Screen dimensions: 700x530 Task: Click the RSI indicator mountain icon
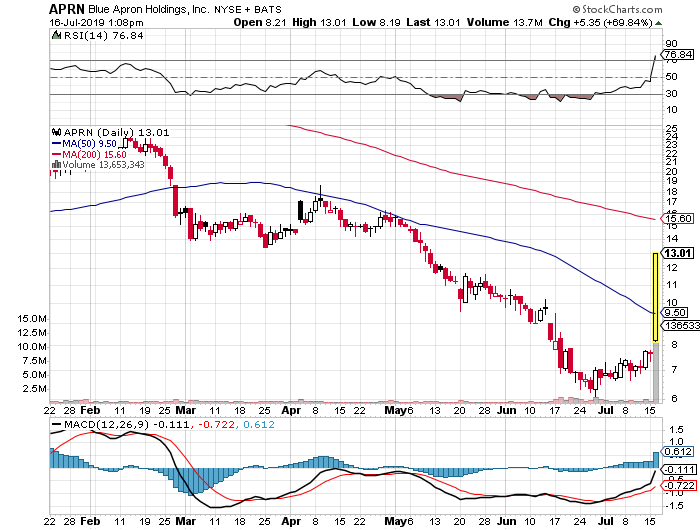(56, 35)
